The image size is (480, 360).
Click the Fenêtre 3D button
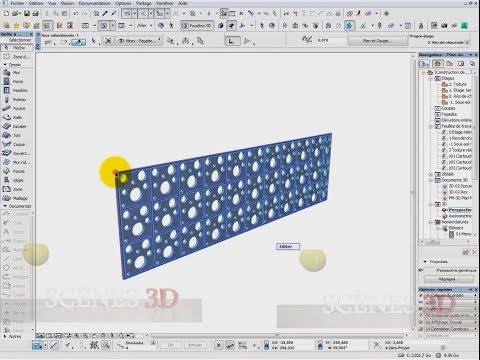pyautogui.click(x=197, y=25)
